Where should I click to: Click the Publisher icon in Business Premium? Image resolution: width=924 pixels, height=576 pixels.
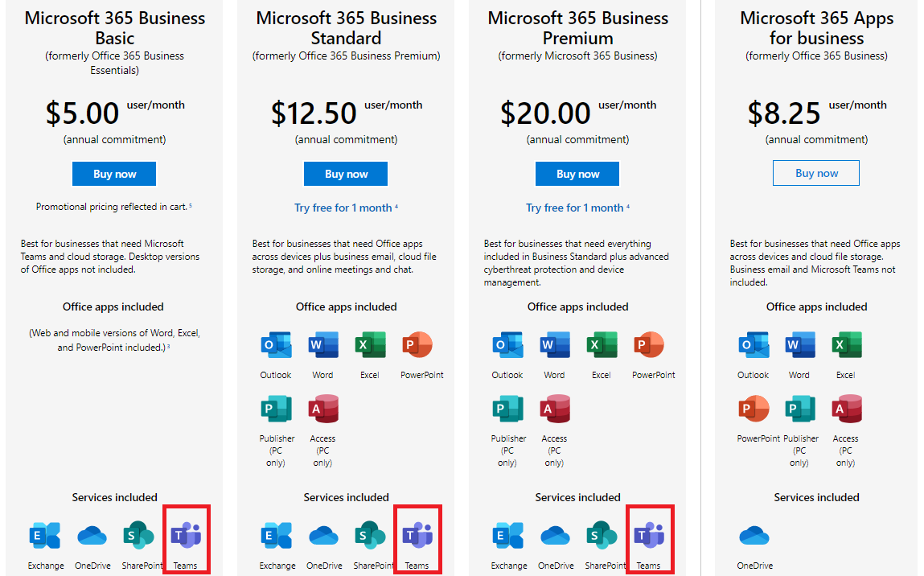507,409
